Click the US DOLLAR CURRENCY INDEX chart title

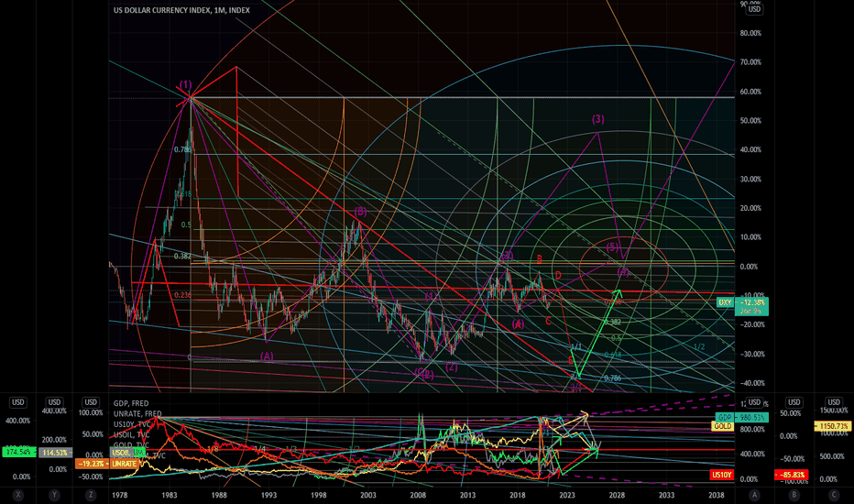pos(181,10)
